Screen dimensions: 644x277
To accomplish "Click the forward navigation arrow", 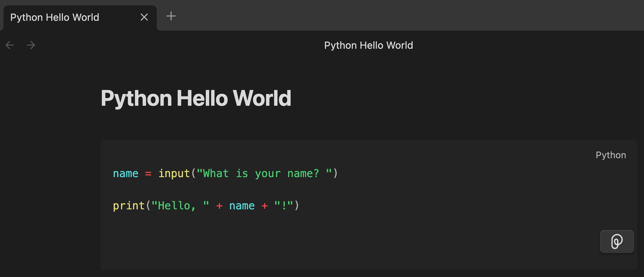I will 31,45.
